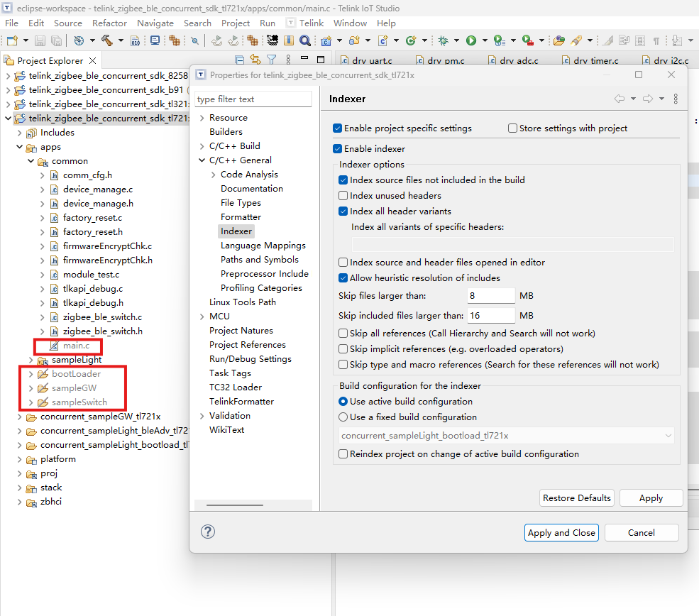Open the Indexer page three-dot menu

[x=676, y=99]
